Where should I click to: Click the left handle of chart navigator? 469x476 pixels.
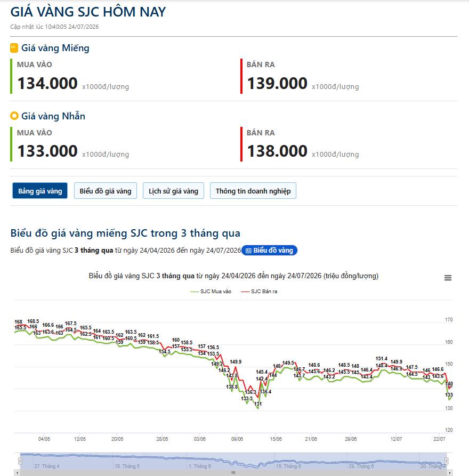[x=20, y=461]
